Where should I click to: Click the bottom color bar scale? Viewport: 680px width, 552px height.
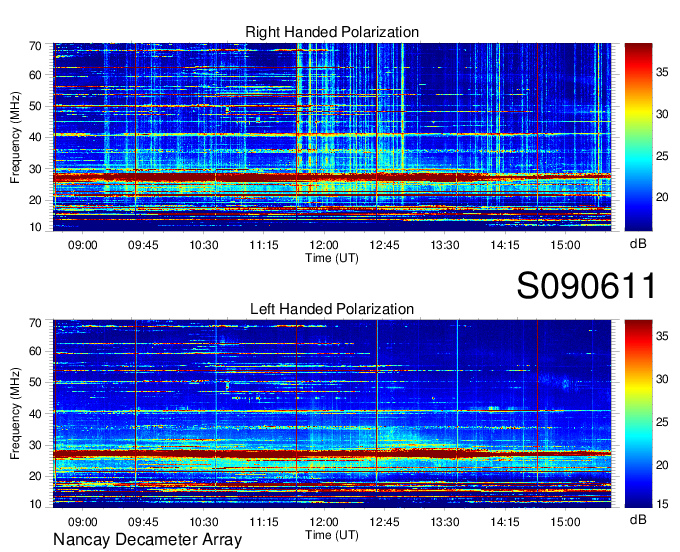(x=638, y=414)
